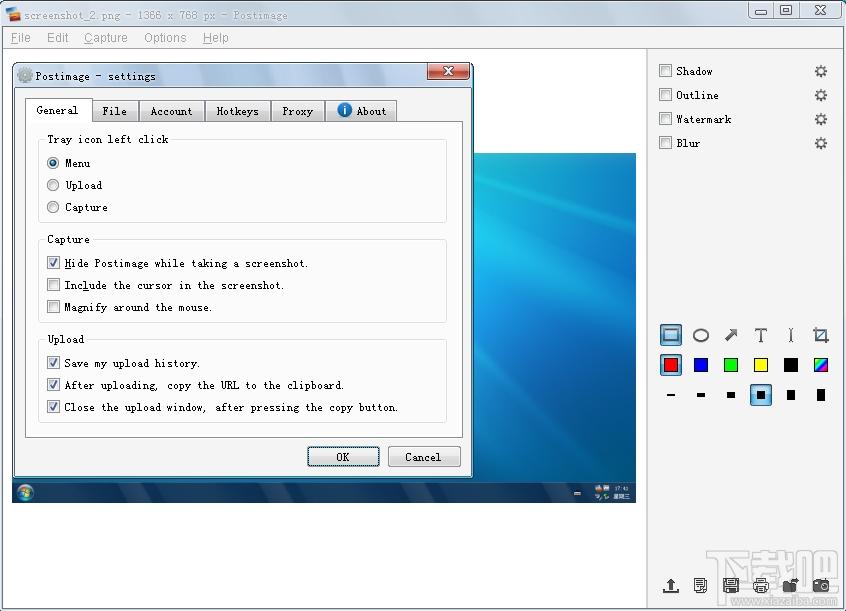Open the Help menu
The width and height of the screenshot is (846, 611).
click(216, 38)
